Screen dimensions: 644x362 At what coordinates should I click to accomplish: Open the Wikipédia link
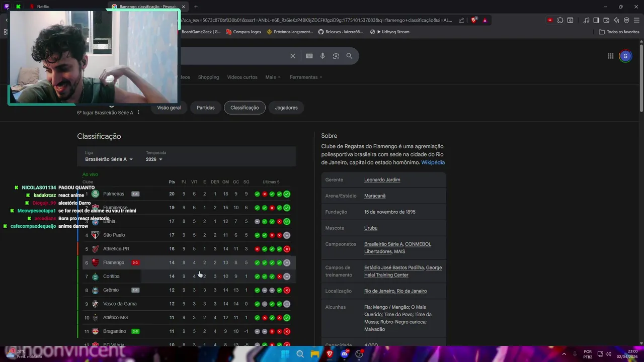(x=433, y=162)
